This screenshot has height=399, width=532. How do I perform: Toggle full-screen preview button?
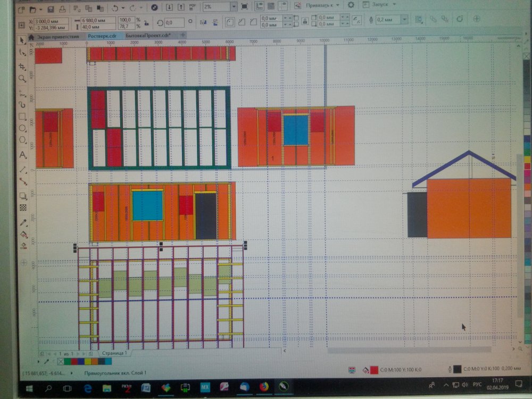click(244, 6)
